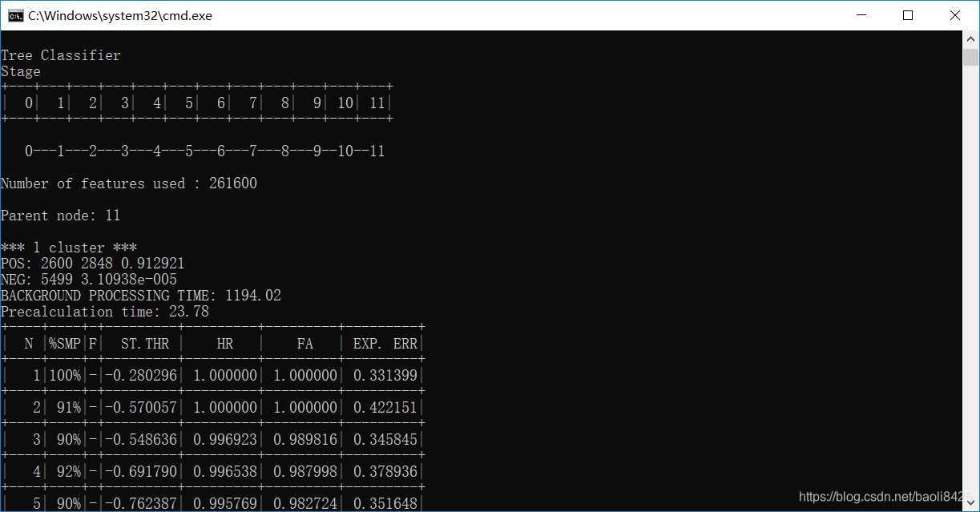Click the FA value 0.987998
The width and height of the screenshot is (980, 512).
[x=305, y=472]
